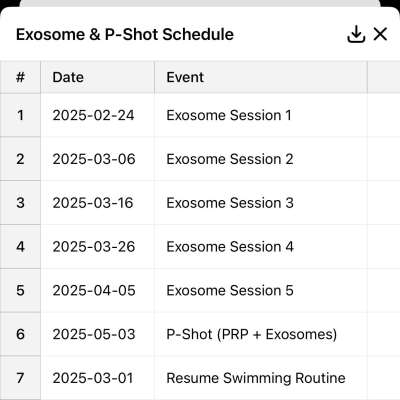400x400 pixels.
Task: Click the date cell 2025-02-24
Action: tap(97, 115)
